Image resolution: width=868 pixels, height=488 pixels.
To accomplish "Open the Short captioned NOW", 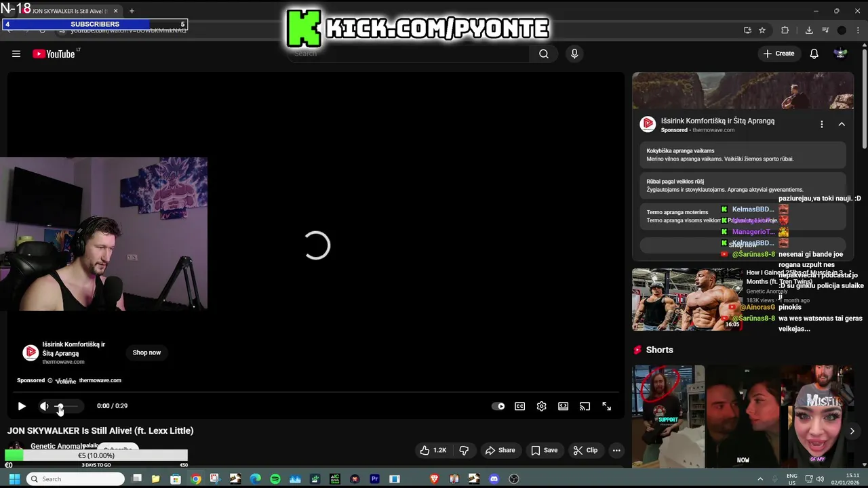I will pyautogui.click(x=743, y=416).
